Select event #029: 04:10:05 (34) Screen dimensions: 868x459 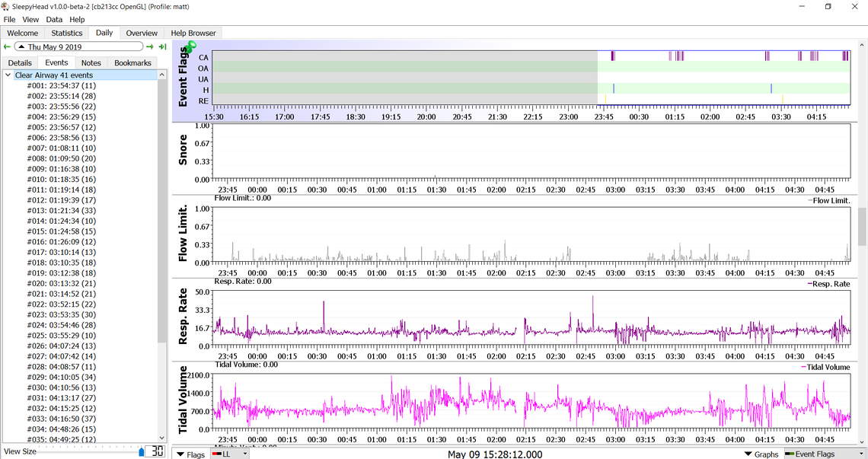tap(62, 377)
